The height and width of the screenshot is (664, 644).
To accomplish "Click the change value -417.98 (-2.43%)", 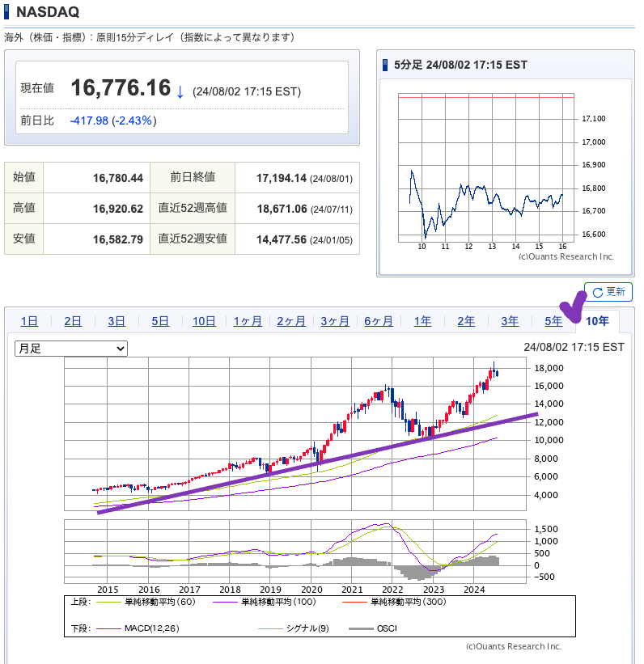I will 113,121.
